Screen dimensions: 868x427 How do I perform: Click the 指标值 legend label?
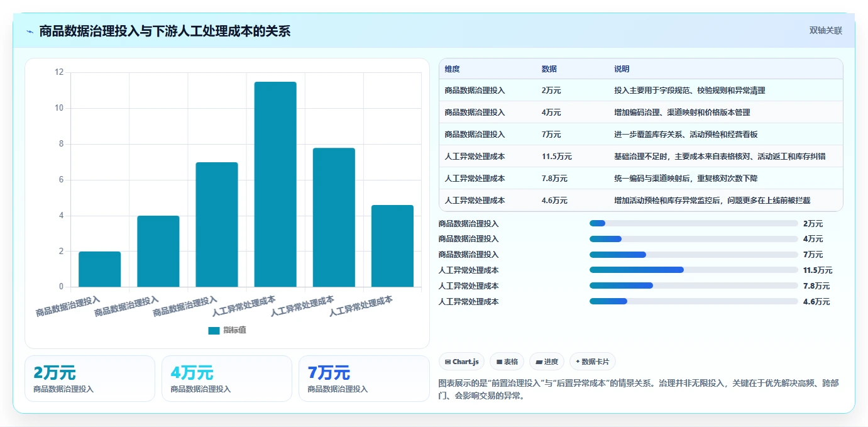click(x=234, y=330)
